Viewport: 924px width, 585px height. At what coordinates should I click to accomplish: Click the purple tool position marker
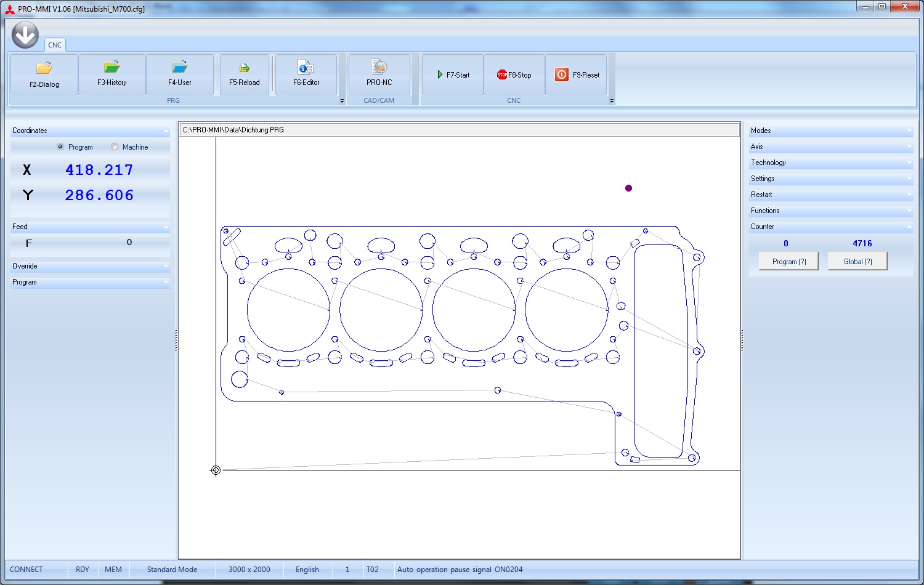(x=628, y=188)
